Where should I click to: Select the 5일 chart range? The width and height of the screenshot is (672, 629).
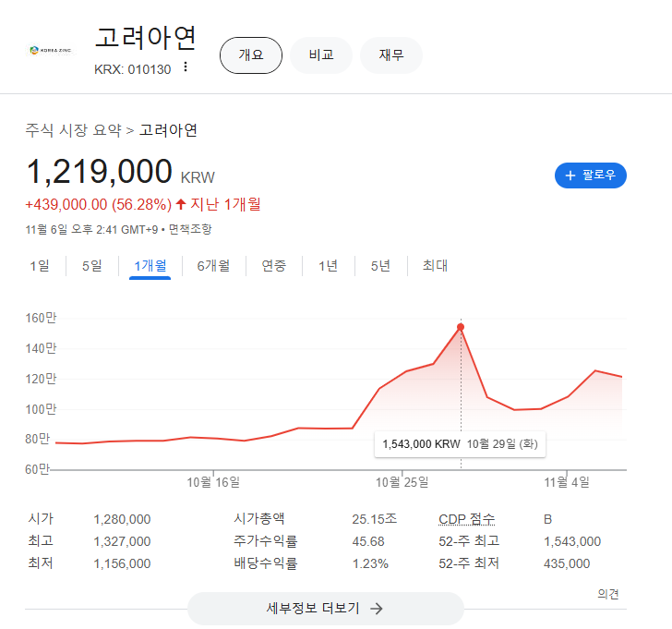pyautogui.click(x=92, y=266)
